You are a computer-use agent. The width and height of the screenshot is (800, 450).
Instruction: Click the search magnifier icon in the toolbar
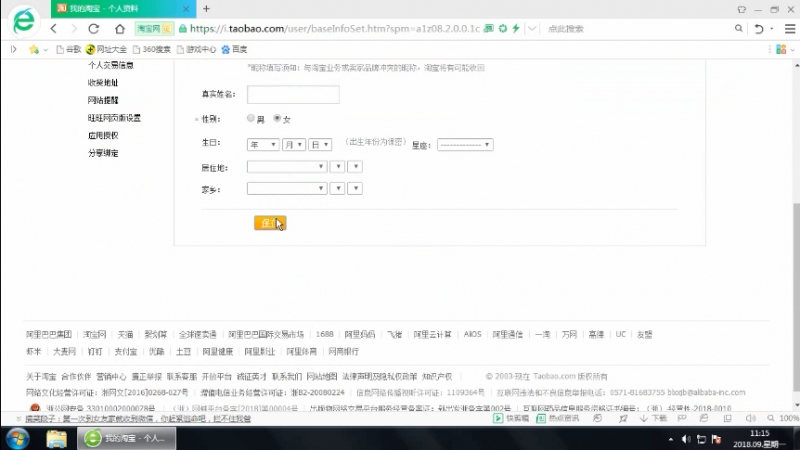pos(738,29)
